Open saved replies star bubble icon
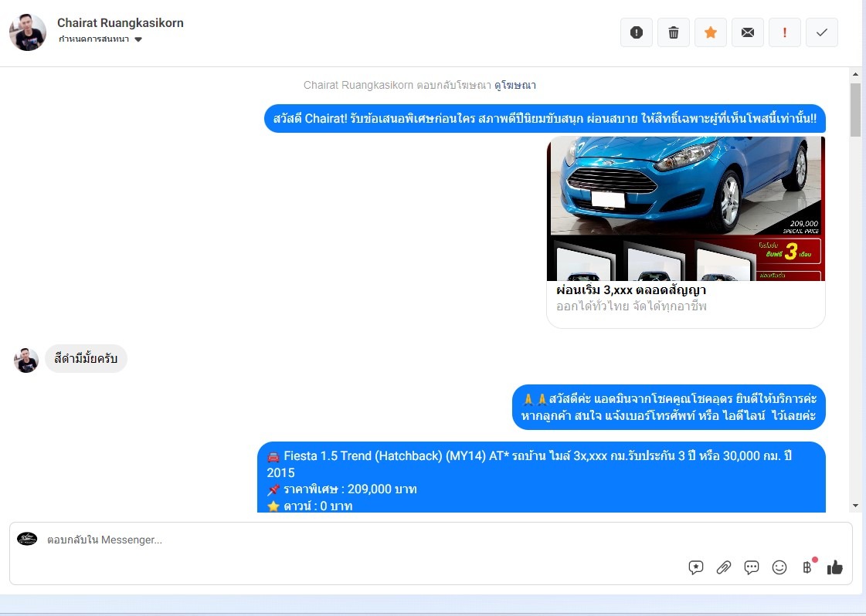 (x=696, y=567)
